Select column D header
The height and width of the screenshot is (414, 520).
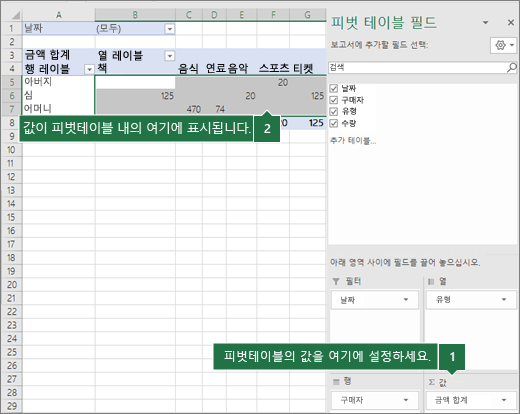click(x=214, y=15)
